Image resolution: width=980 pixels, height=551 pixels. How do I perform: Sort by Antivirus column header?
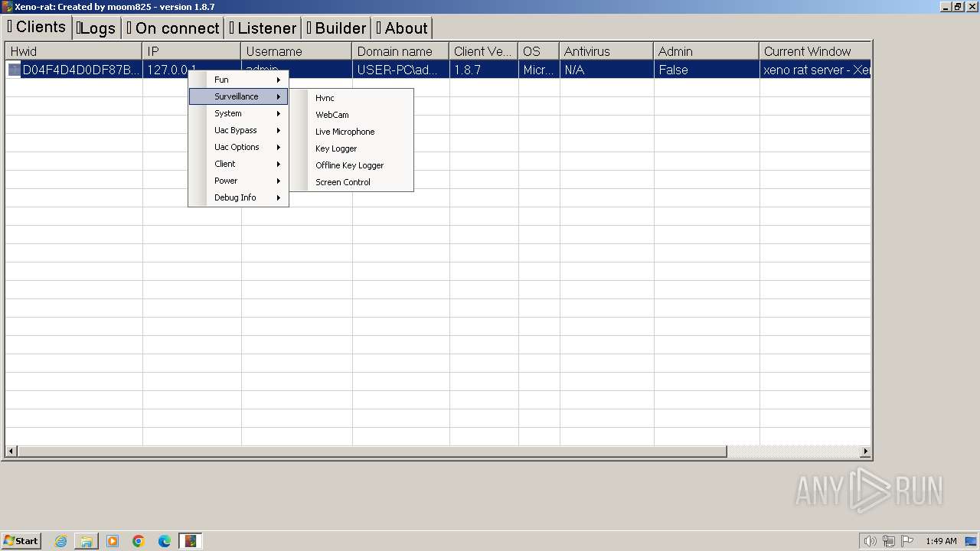606,51
